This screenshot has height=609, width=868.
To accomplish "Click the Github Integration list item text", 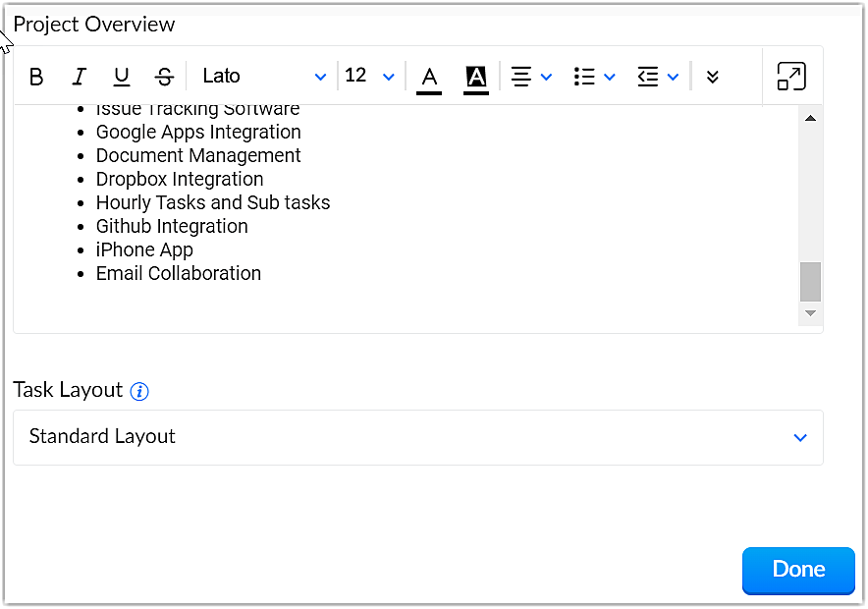I will pyautogui.click(x=172, y=227).
